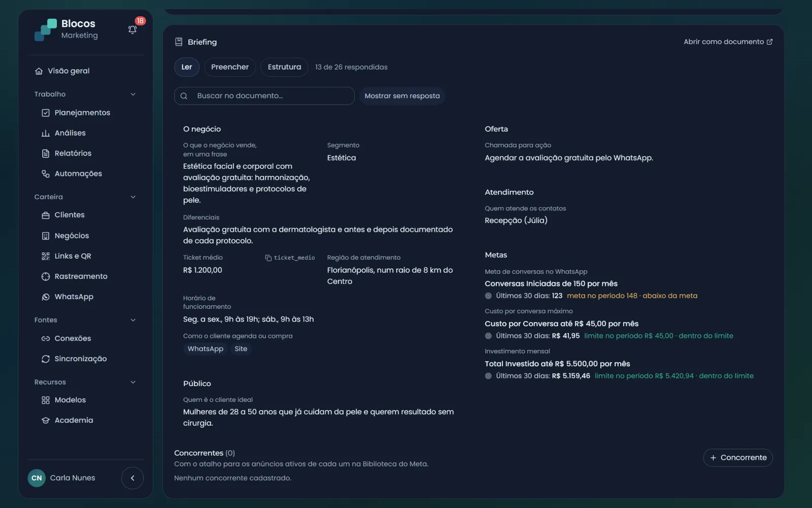
Task: Open Rastreamento target icon
Action: (x=46, y=276)
